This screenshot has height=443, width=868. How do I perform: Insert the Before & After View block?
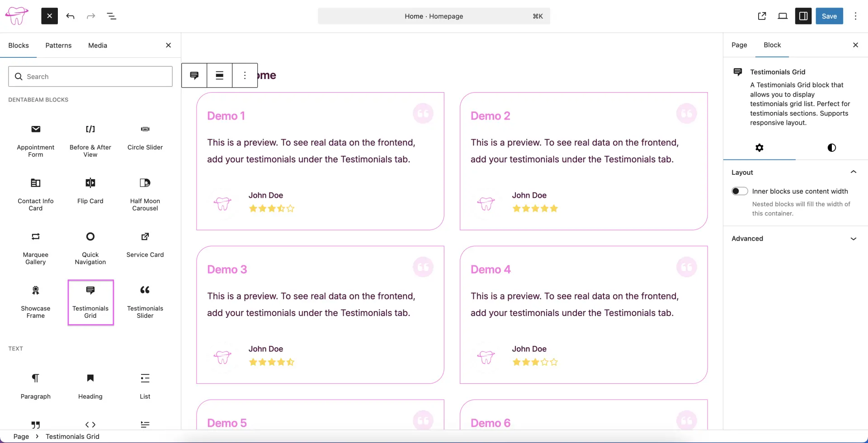coord(90,140)
